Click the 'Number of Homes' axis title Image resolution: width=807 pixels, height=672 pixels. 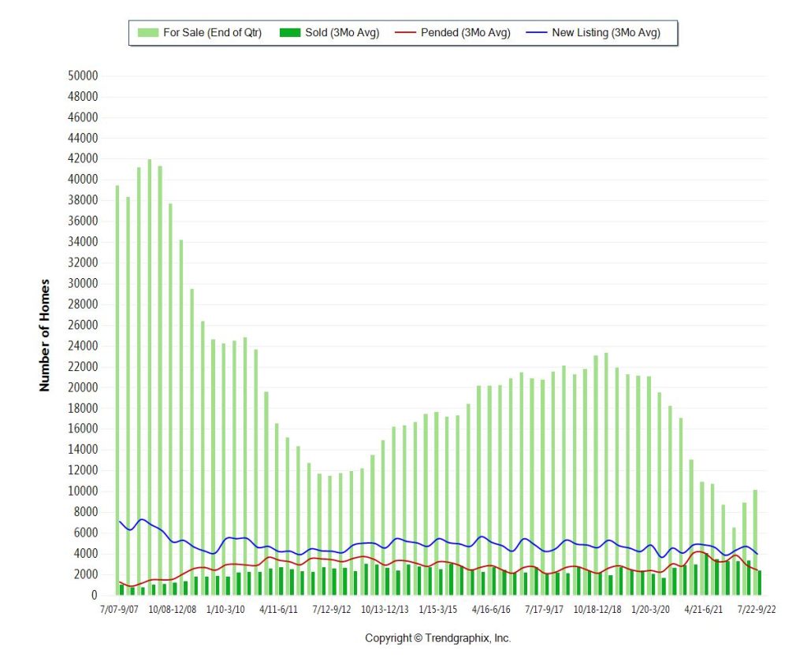(x=45, y=336)
